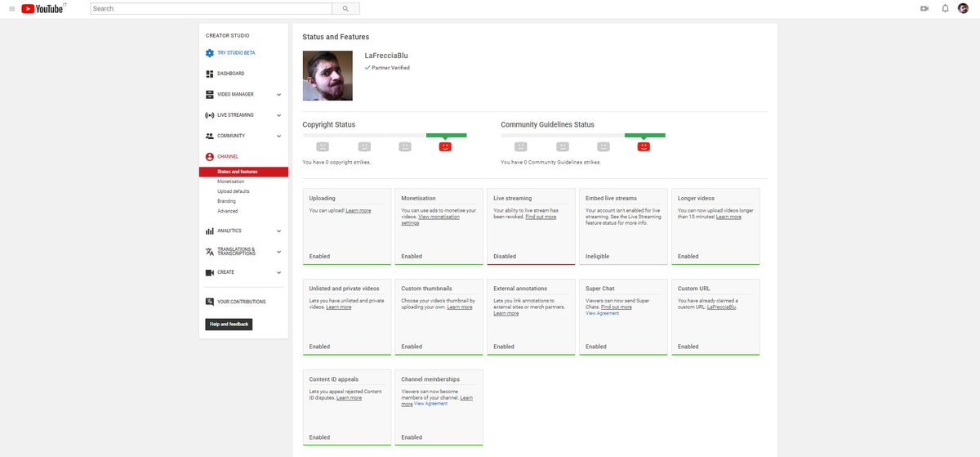Click the Creator Studio heading

[x=228, y=36]
